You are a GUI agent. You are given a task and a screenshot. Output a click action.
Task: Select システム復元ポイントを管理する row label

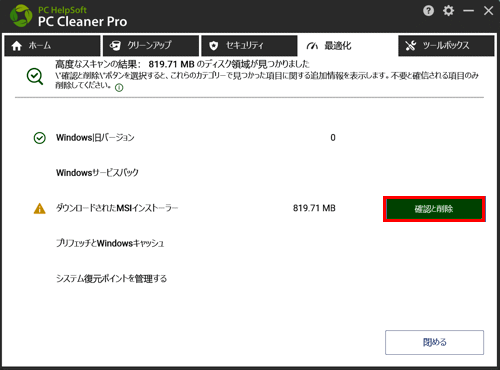(x=111, y=278)
